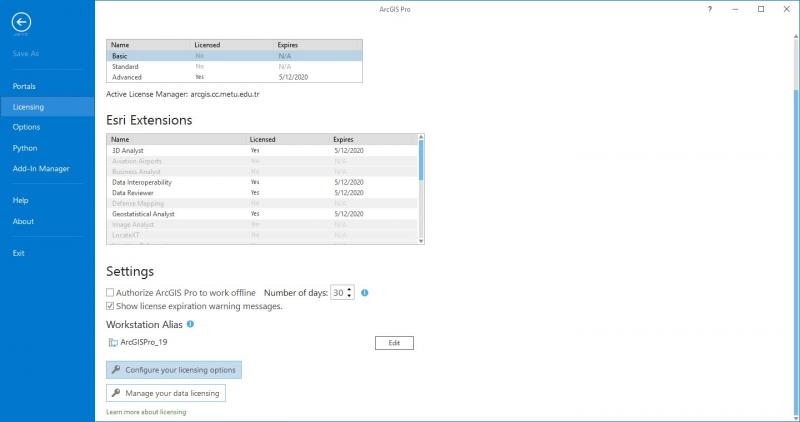Select the Defense Mapping extension row
The image size is (800, 422).
pyautogui.click(x=262, y=204)
